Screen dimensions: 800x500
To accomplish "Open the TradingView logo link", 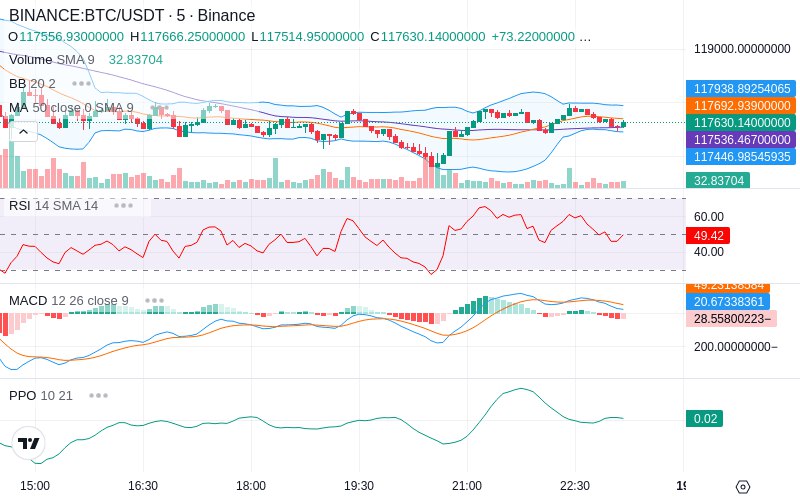I will [x=28, y=443].
